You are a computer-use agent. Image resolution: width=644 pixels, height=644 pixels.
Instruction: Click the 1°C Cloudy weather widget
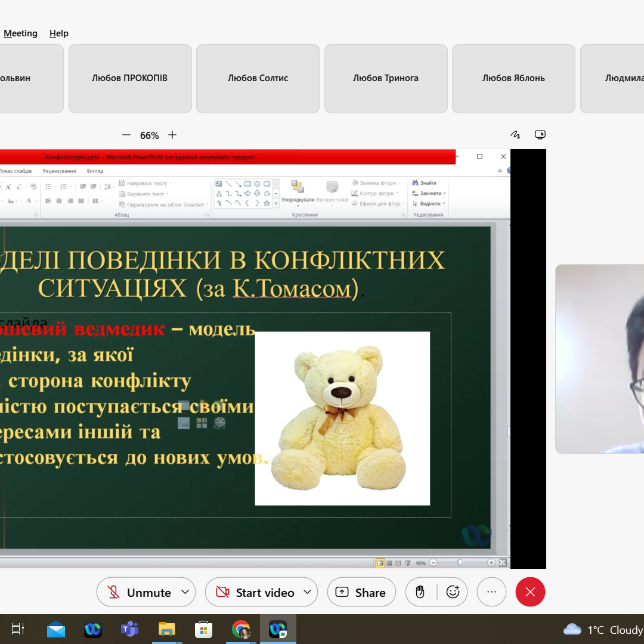[x=603, y=630]
